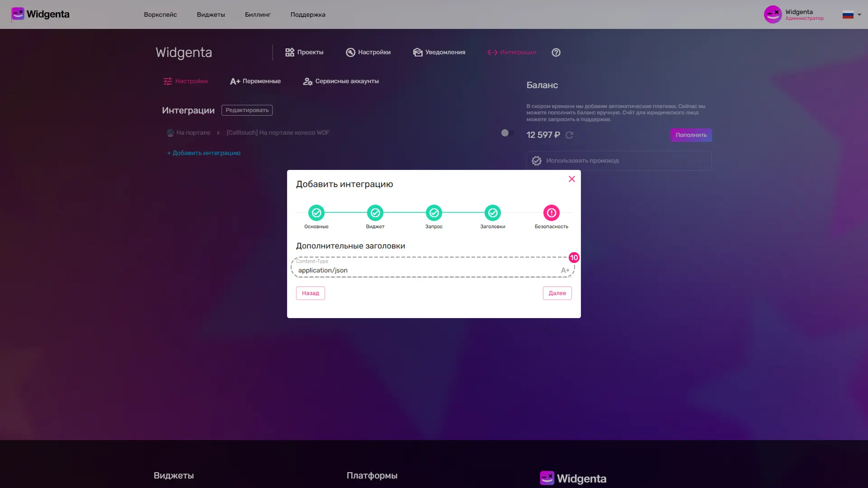Open the Воркспейс menu item
Viewport: 868px width, 488px height.
pyautogui.click(x=160, y=14)
